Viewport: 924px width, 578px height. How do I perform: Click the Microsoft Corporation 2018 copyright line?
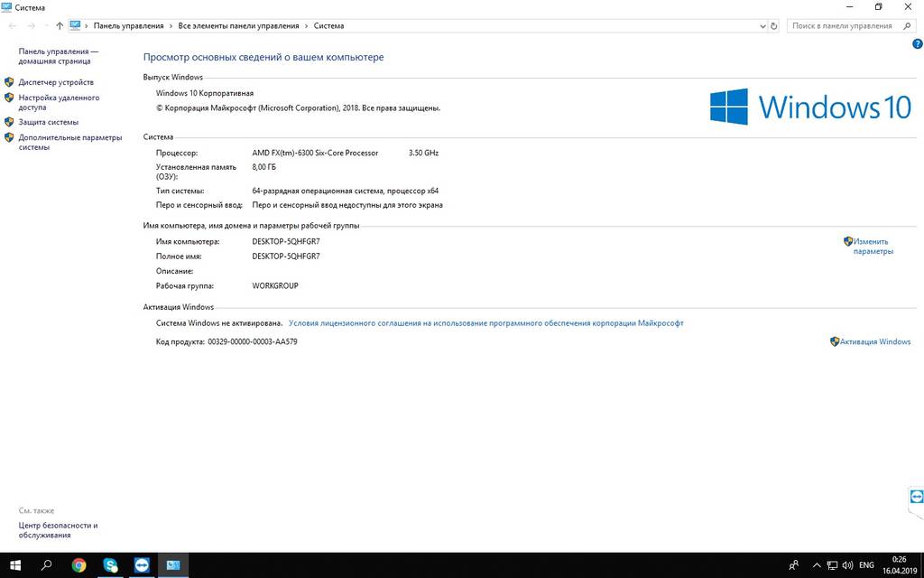point(298,108)
